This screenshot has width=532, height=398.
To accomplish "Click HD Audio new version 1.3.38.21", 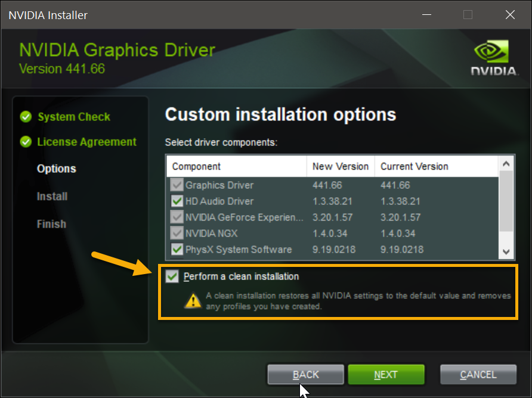I will tap(332, 201).
